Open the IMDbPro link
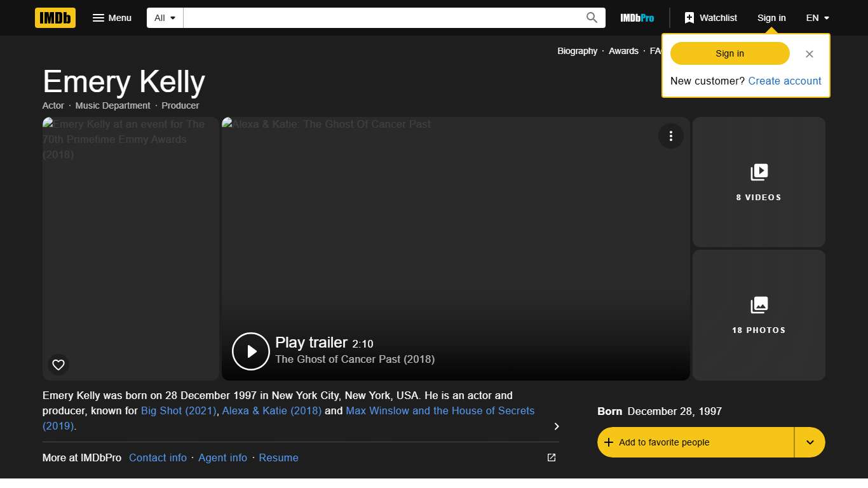Image resolution: width=868 pixels, height=488 pixels. point(637,18)
